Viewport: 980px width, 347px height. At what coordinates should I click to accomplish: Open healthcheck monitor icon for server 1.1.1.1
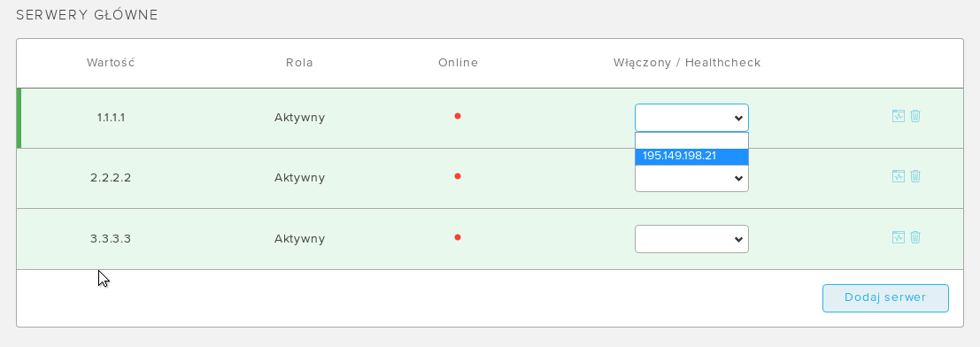tap(899, 116)
